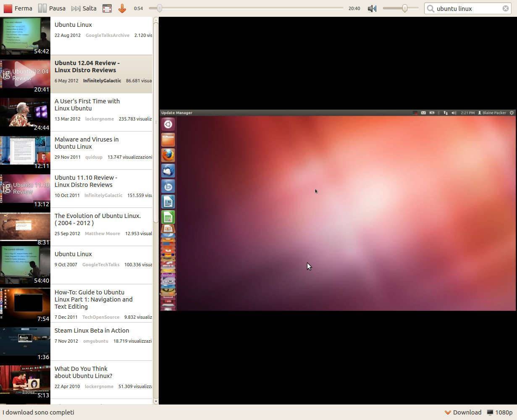The height and width of the screenshot is (420, 517).
Task: Stop playback with the Ferma button
Action: 18,8
